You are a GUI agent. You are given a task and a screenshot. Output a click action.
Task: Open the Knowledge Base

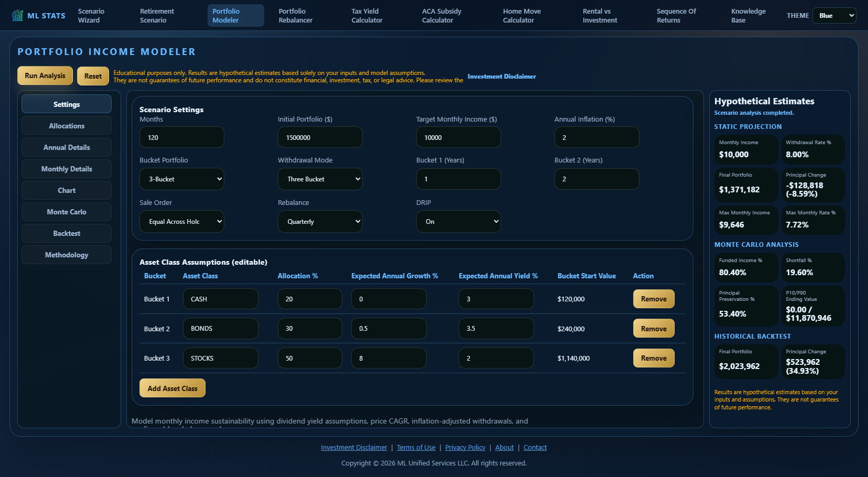click(x=748, y=16)
